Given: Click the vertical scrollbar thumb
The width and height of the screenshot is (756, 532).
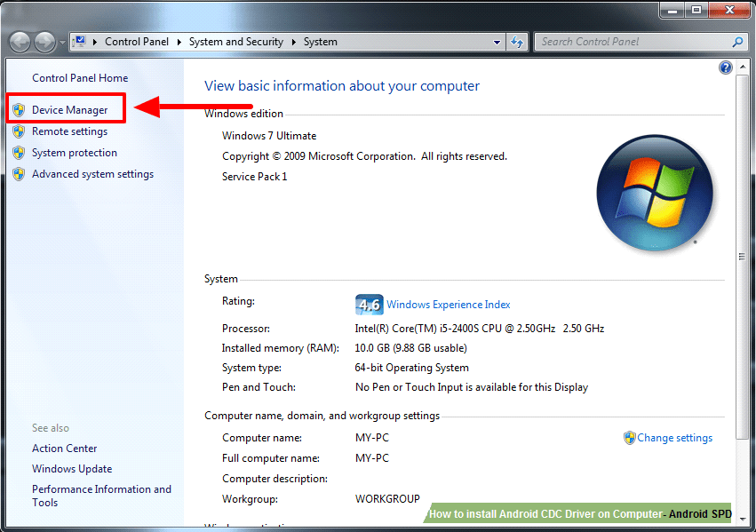Looking at the screenshot, I should 742,257.
